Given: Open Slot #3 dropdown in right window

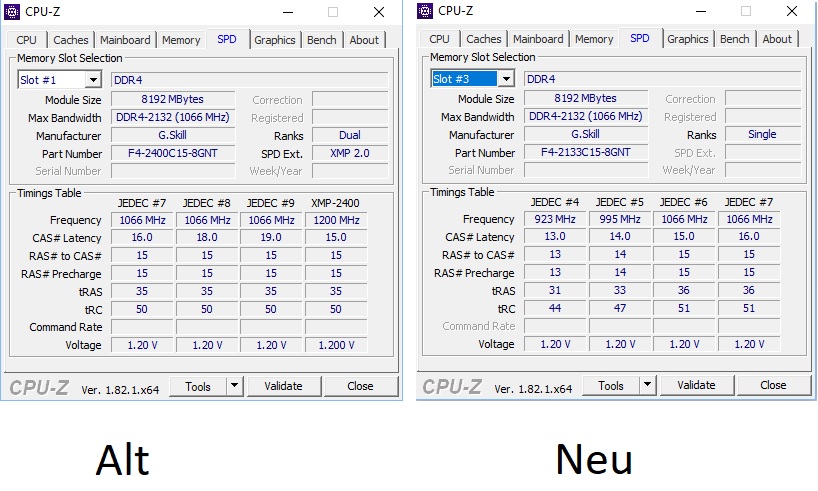Looking at the screenshot, I should point(506,79).
